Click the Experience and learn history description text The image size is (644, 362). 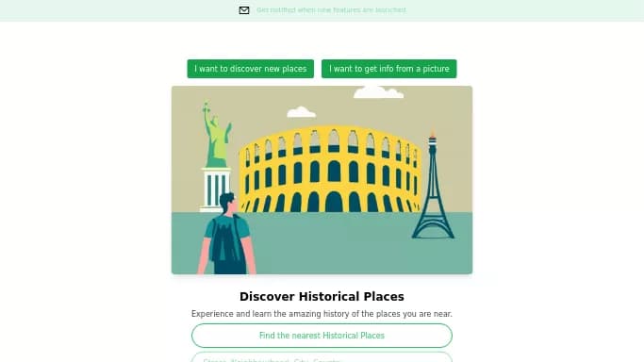[x=322, y=314]
